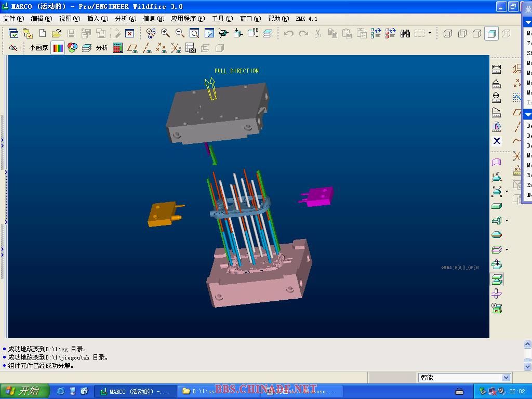The width and height of the screenshot is (532, 399).
Task: Click the mold opening icon in right toolbar
Action: pos(497,280)
